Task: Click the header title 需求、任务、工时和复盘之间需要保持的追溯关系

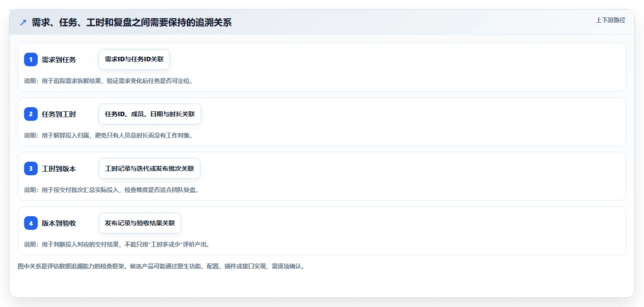Action: point(131,22)
